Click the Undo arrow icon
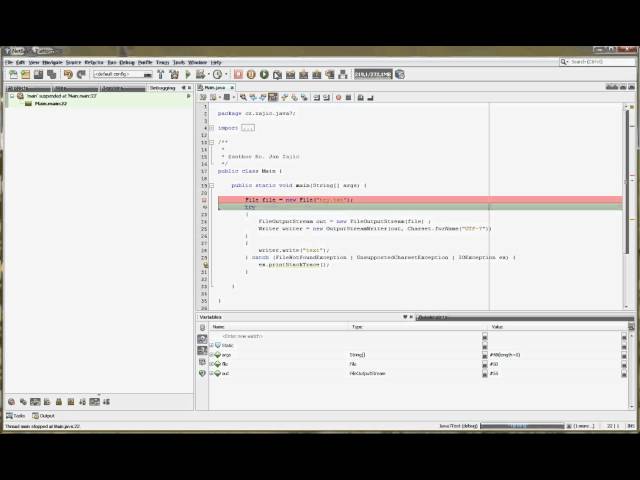This screenshot has height=480, width=640. [x=68, y=74]
